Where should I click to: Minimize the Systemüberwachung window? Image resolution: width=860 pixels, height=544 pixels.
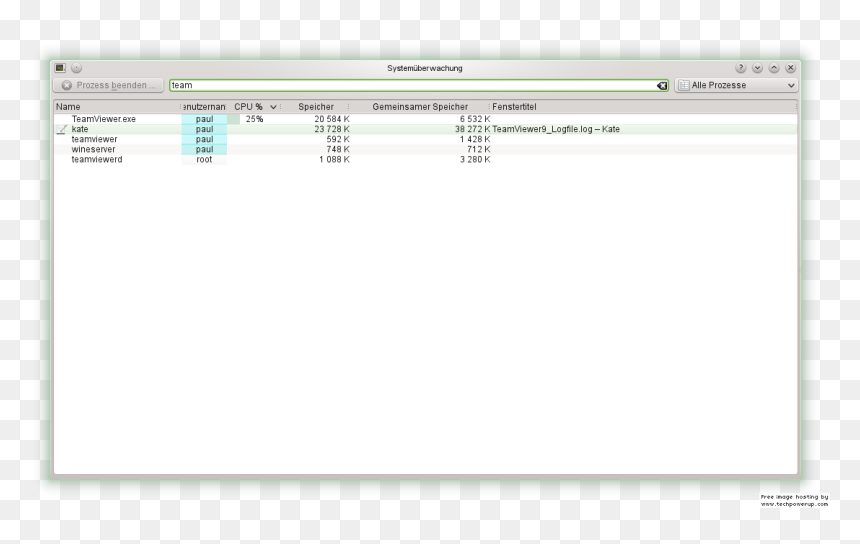pyautogui.click(x=757, y=68)
